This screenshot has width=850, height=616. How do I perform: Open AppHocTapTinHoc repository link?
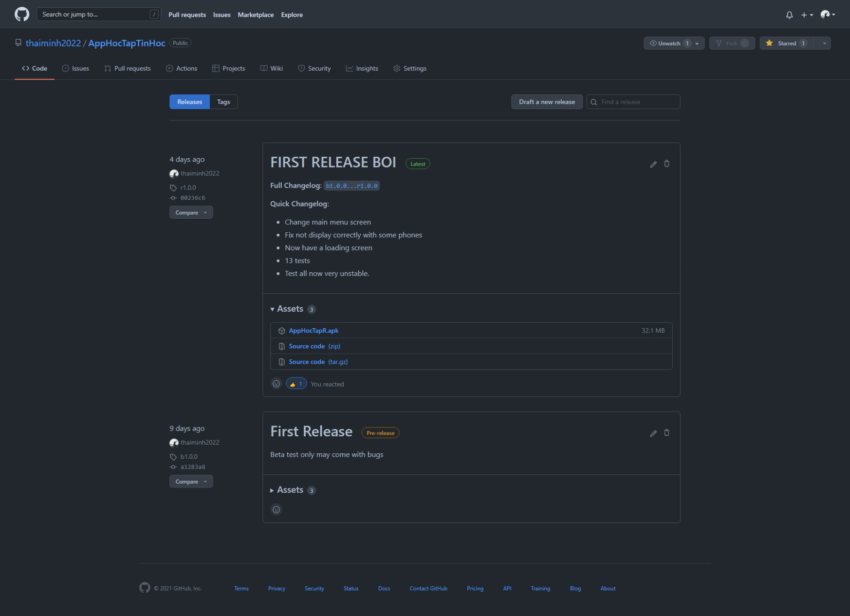(127, 43)
